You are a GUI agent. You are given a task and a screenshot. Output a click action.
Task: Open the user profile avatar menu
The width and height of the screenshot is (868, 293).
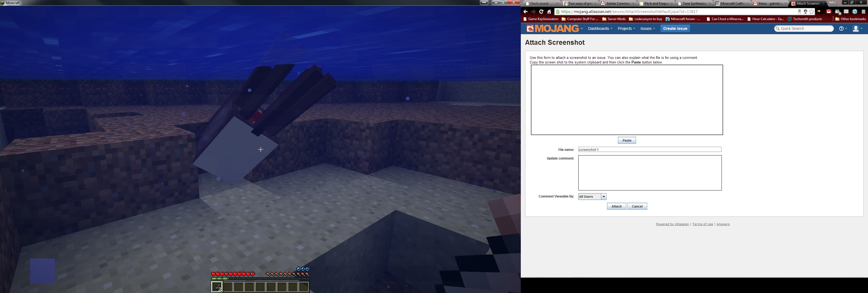pos(857,29)
